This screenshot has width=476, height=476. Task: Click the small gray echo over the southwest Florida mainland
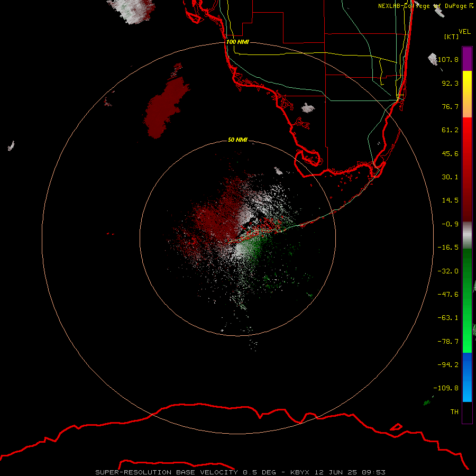(x=308, y=108)
